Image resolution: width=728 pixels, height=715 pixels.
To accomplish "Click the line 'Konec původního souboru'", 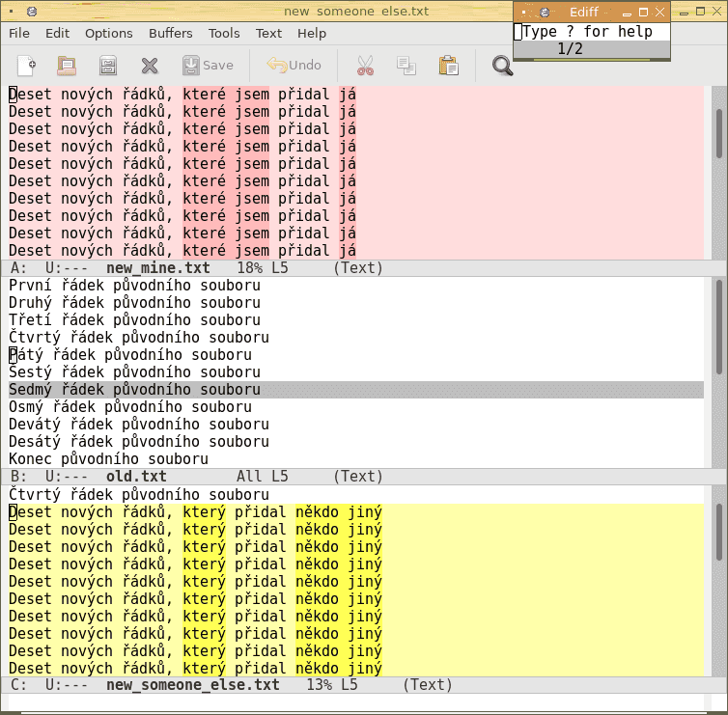I will coord(109,459).
